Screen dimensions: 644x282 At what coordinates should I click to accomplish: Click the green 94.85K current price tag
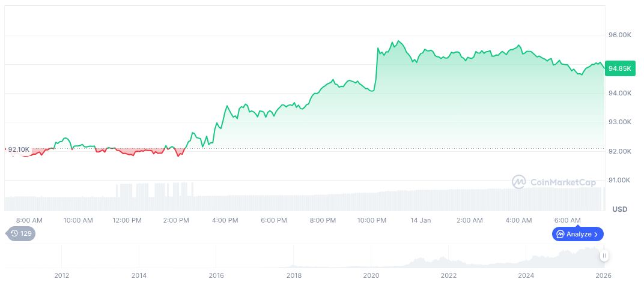pyautogui.click(x=619, y=68)
